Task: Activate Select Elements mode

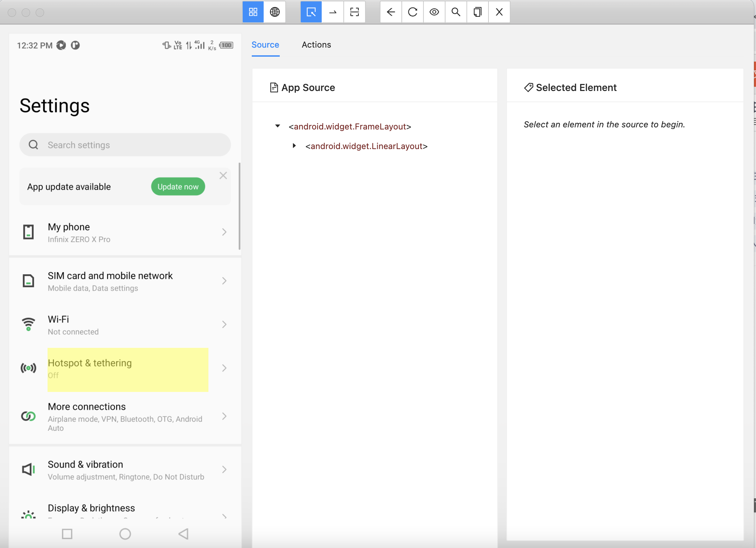Action: (x=311, y=12)
